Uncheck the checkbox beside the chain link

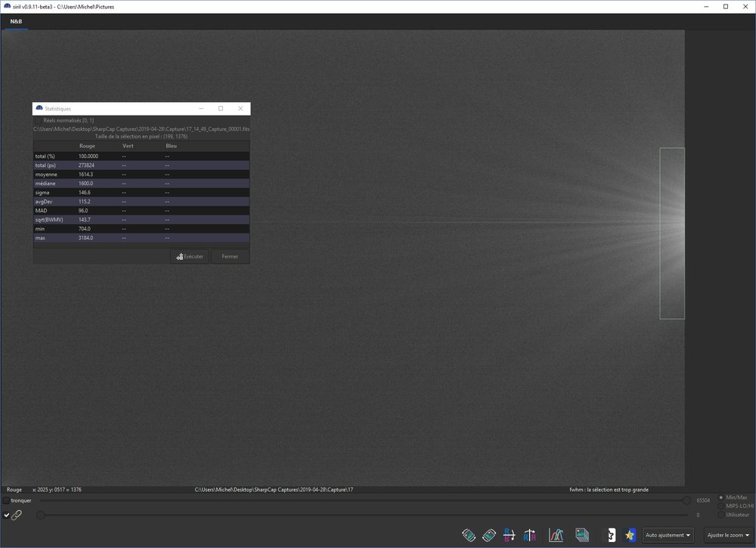(6, 515)
